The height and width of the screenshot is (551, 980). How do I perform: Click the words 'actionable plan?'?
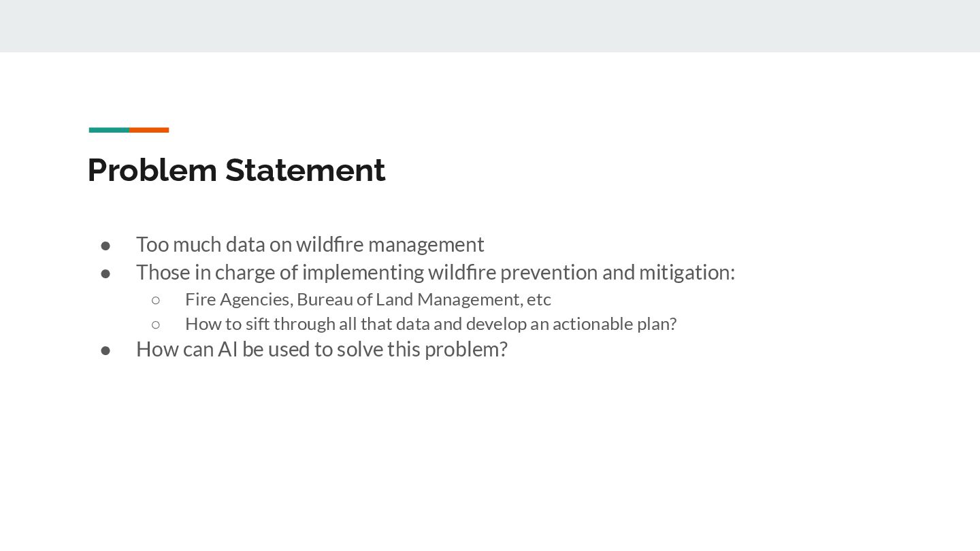click(x=615, y=324)
